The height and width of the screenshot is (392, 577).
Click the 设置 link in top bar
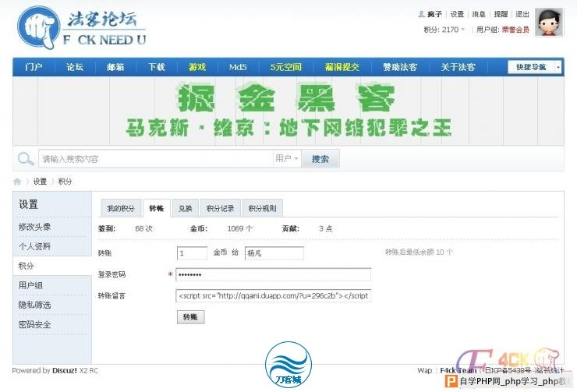tap(457, 14)
